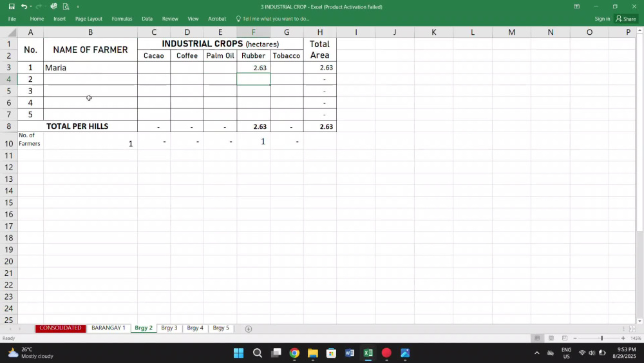Click the vertical scrollbar up arrow
Viewport: 644px width, 363px height.
click(x=640, y=31)
